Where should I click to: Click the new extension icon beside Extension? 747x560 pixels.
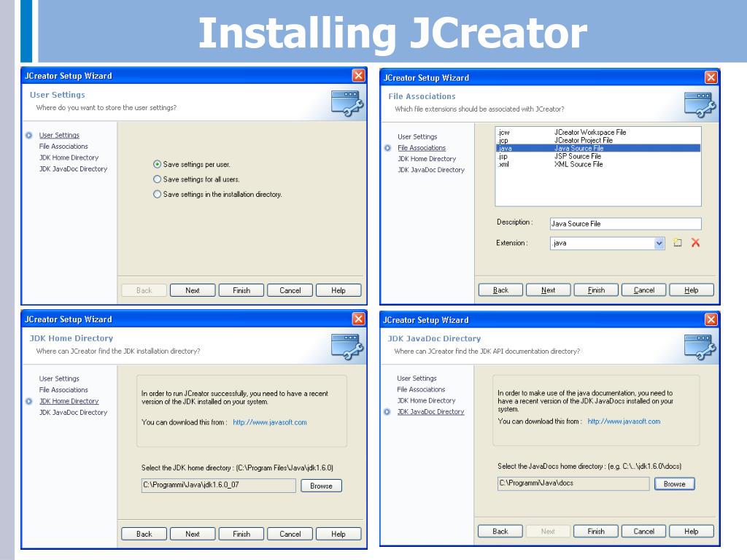(x=678, y=243)
